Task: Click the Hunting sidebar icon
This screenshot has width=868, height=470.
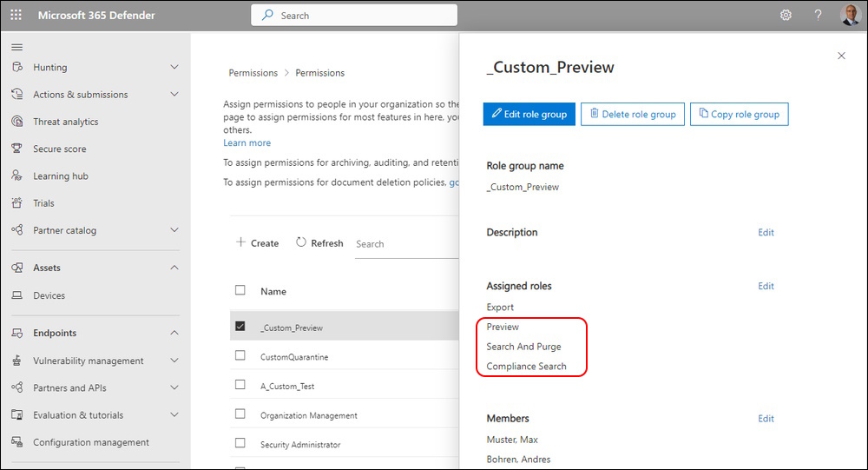Action: 17,67
